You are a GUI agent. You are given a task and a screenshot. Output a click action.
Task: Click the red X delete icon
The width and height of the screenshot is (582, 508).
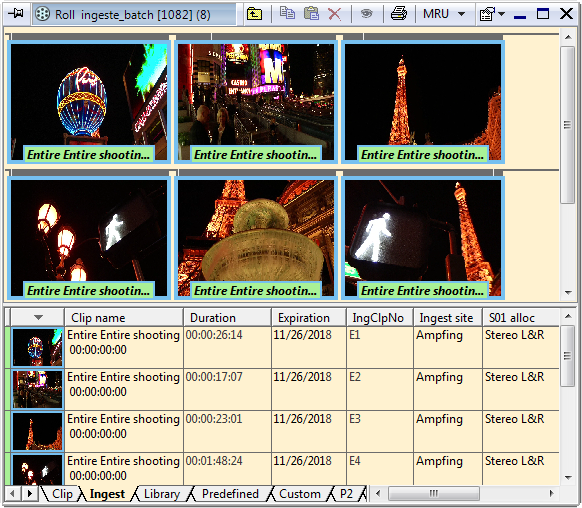coord(335,14)
